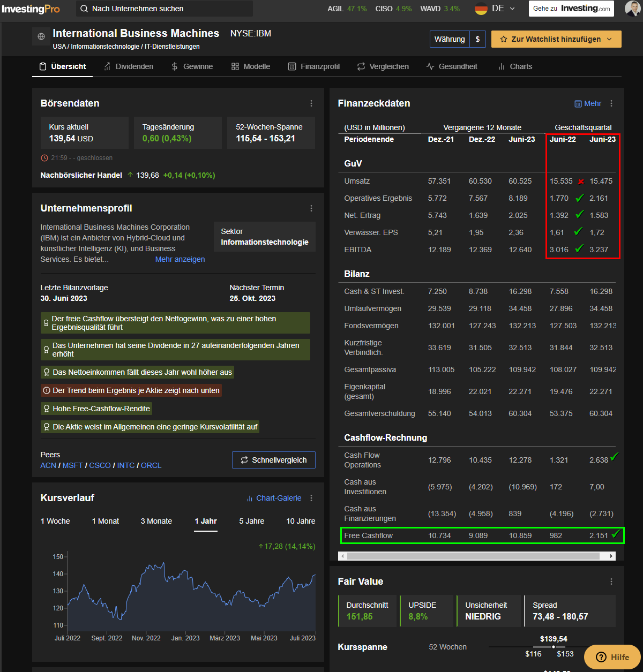Click the clock icon next to 21:59
Viewport: 643px width, 672px height.
pyautogui.click(x=44, y=158)
